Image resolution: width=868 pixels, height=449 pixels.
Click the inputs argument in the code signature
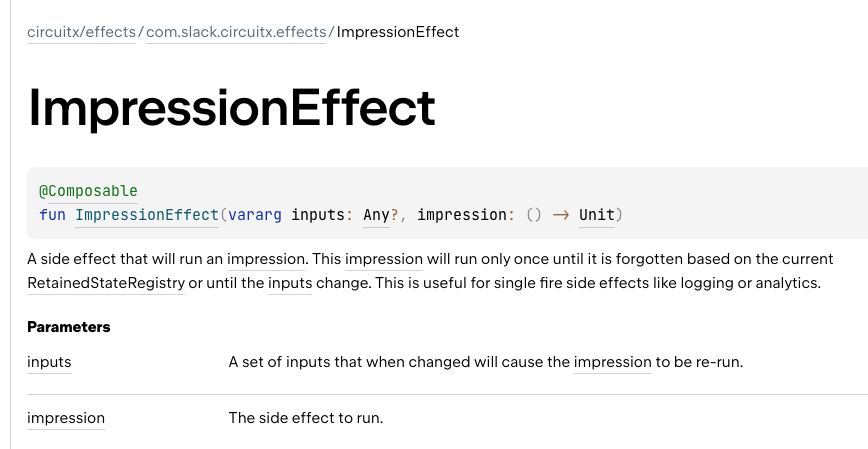pyautogui.click(x=316, y=215)
